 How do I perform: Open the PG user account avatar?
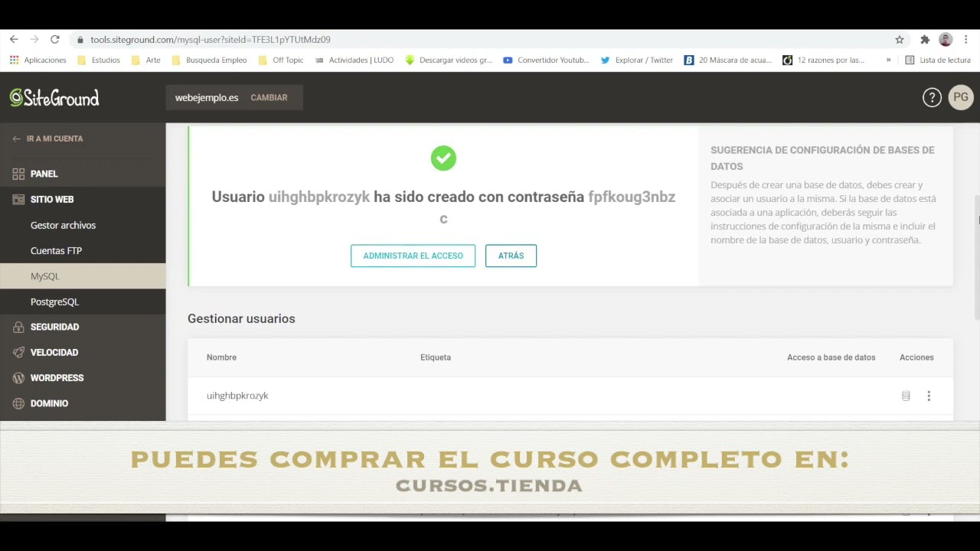(961, 97)
